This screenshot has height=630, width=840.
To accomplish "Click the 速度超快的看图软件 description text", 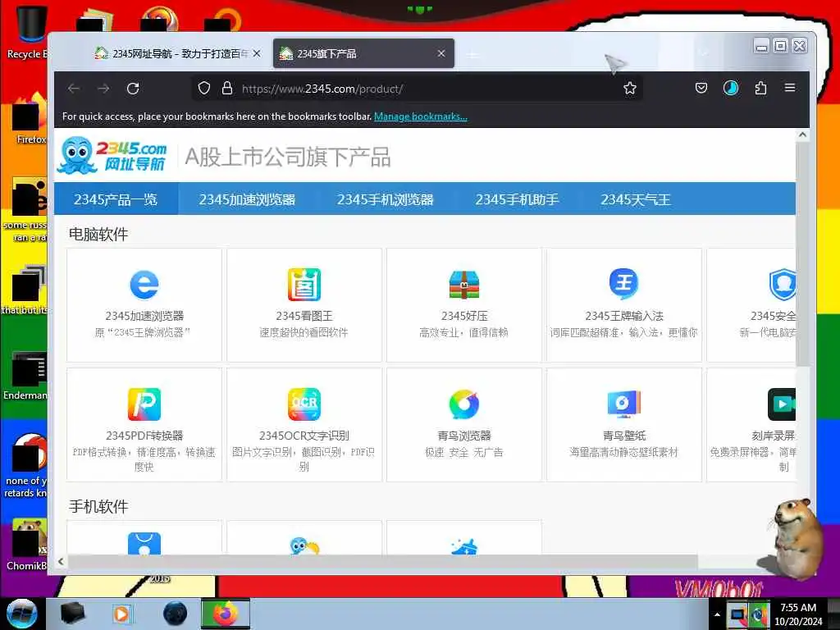I will tap(304, 332).
